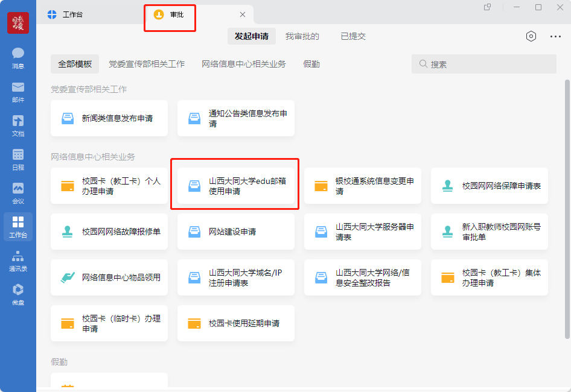Filter by 网络信息中心相关业务 category

(244, 64)
